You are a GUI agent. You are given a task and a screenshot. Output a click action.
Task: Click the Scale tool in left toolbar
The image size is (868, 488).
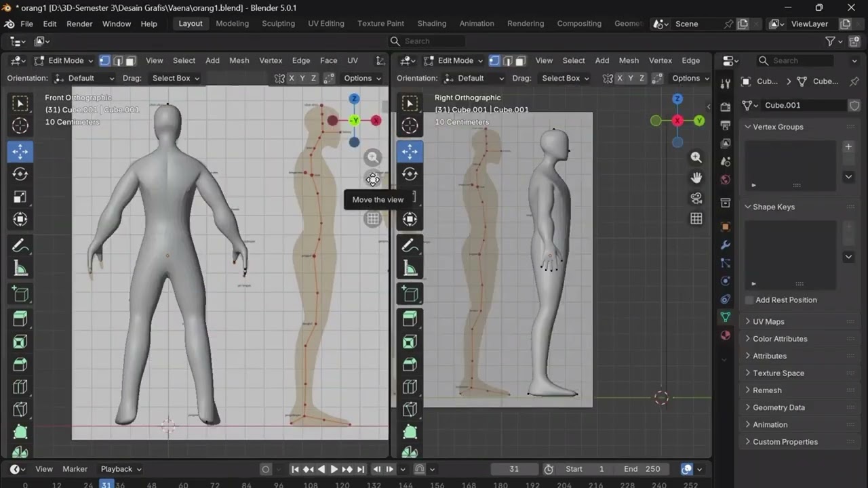click(x=20, y=197)
